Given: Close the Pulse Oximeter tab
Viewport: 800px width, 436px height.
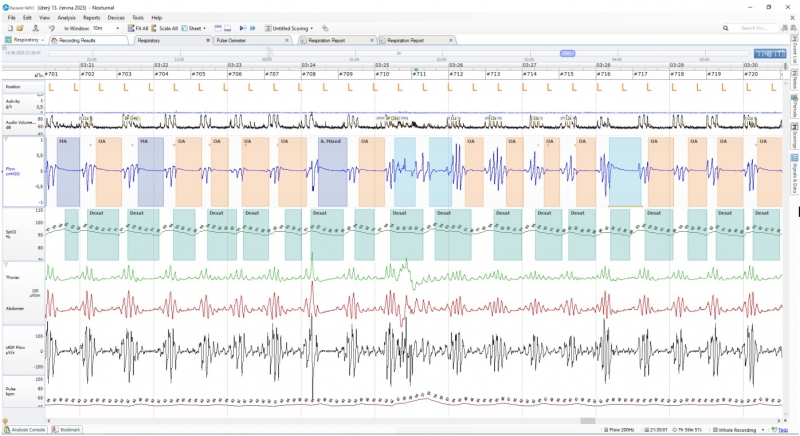Looking at the screenshot, I should [287, 40].
